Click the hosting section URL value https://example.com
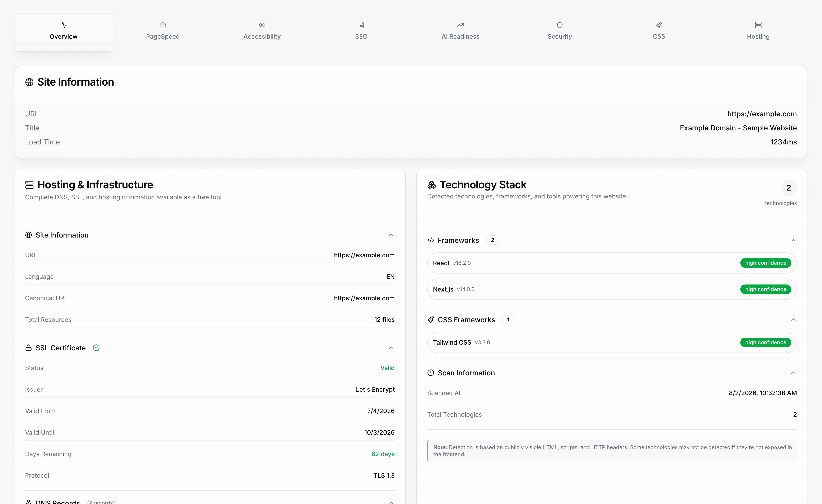The height and width of the screenshot is (504, 822). [364, 255]
